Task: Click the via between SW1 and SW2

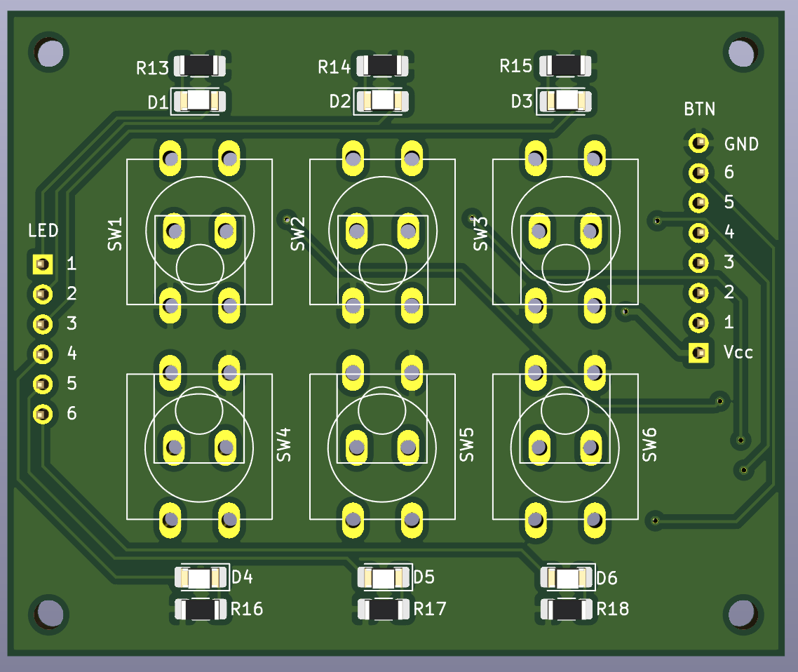Action: [x=286, y=220]
